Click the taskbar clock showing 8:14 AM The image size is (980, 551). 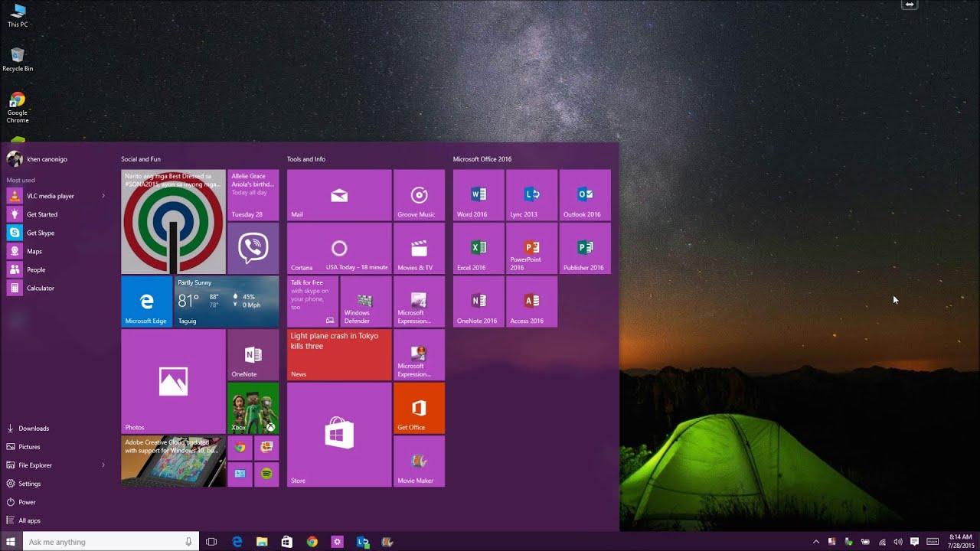click(960, 542)
